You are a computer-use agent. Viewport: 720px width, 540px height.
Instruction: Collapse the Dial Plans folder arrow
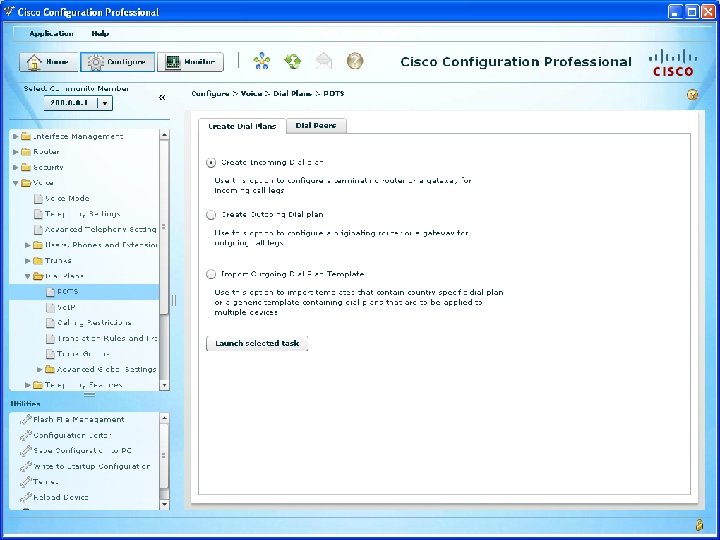[x=28, y=276]
